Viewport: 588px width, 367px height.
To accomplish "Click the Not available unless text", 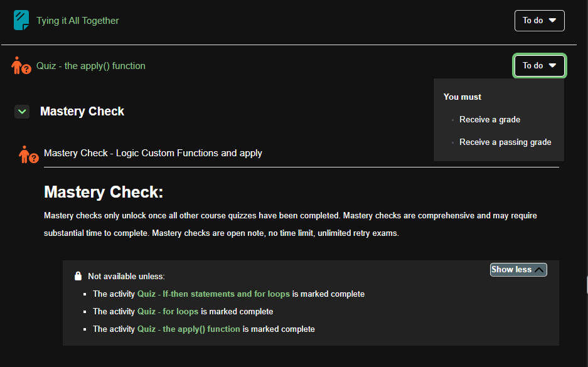I will [126, 276].
